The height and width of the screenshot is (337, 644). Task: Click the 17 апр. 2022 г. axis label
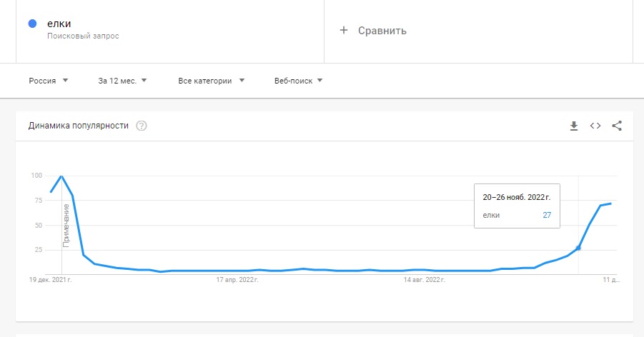point(237,281)
